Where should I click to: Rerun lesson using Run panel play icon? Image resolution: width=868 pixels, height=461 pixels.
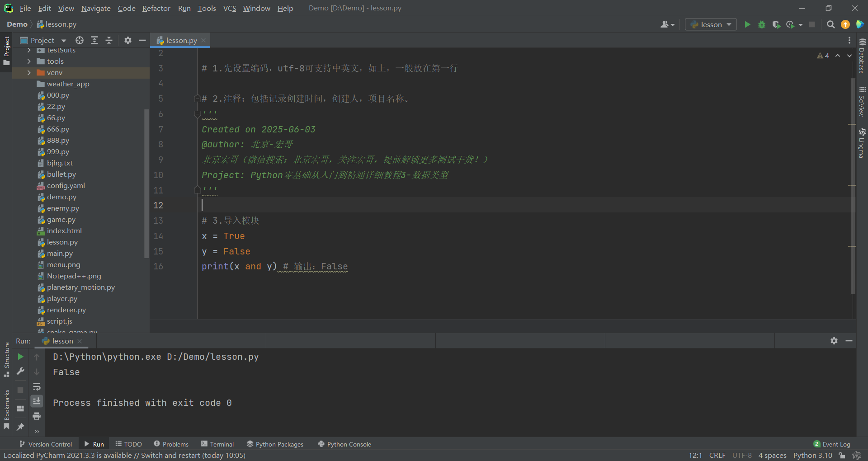click(20, 357)
